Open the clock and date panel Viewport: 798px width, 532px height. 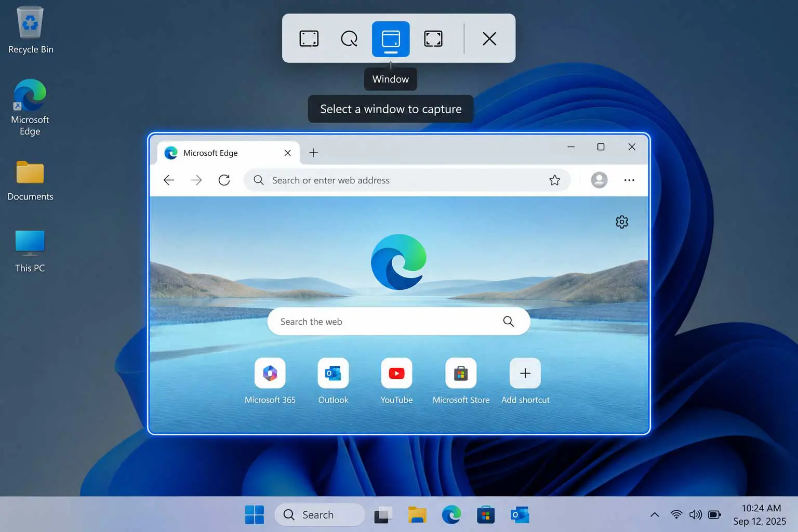coord(760,515)
